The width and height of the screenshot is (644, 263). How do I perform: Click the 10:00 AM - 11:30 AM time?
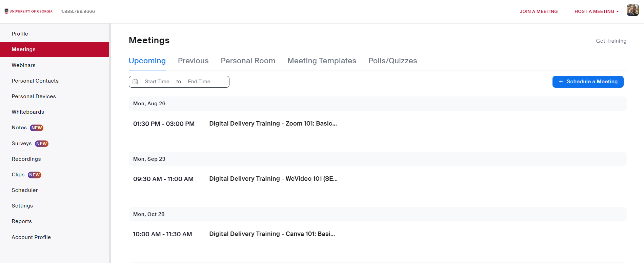(x=162, y=234)
